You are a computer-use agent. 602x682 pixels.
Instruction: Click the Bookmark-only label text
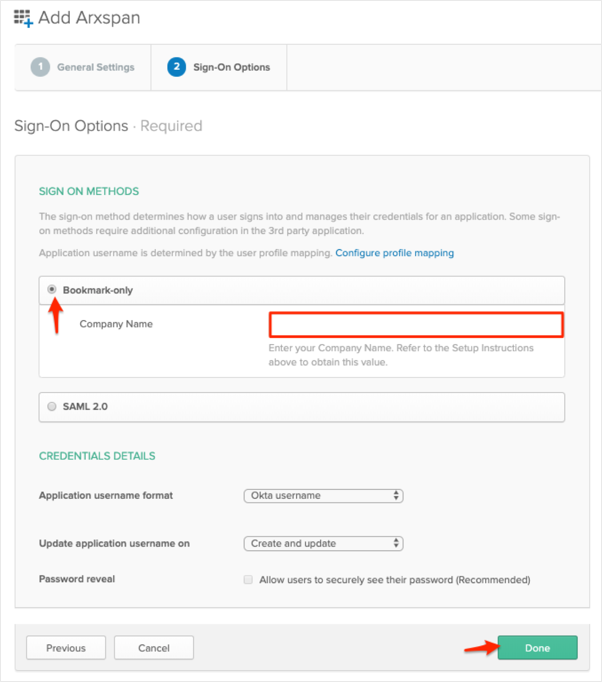click(97, 290)
